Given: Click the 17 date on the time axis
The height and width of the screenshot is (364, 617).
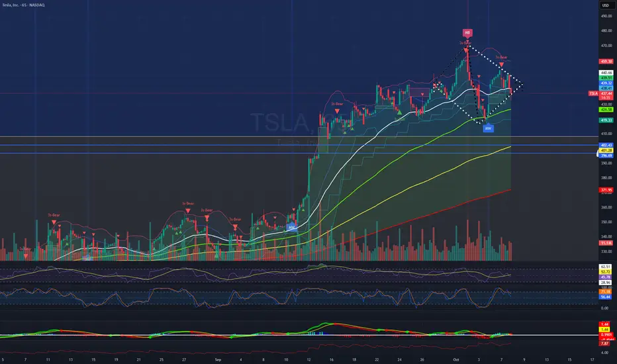Looking at the screenshot, I should coord(593,359).
